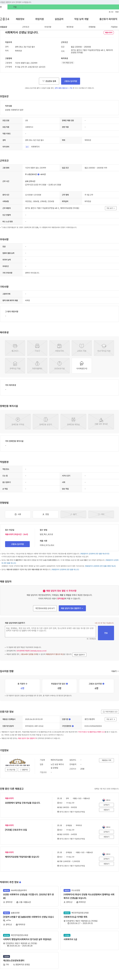Click the info icon beside 인증기관
This screenshot has height=980, width=119.
pos(70,719)
